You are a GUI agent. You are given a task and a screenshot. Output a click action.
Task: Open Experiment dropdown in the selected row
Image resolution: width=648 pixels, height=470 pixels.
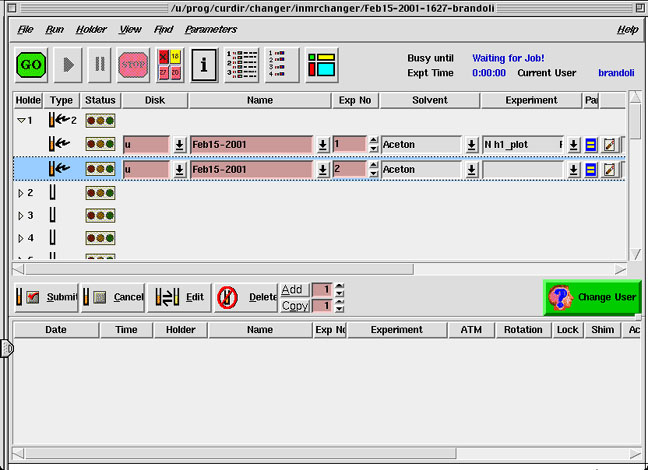[573, 170]
